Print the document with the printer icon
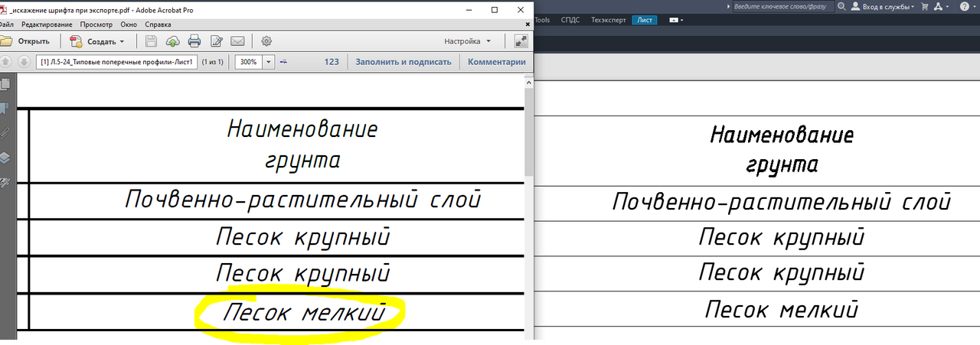The width and height of the screenshot is (980, 345). tap(194, 41)
